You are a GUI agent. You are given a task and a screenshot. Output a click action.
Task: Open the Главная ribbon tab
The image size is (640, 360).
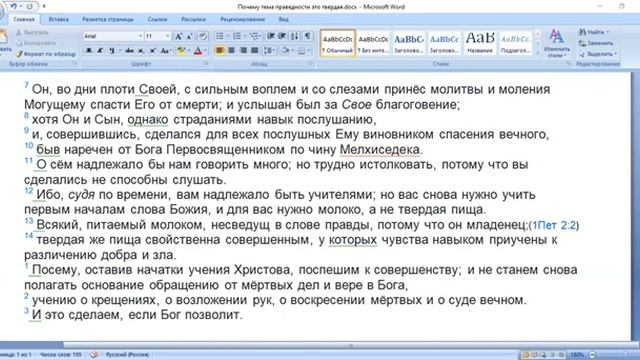24,19
